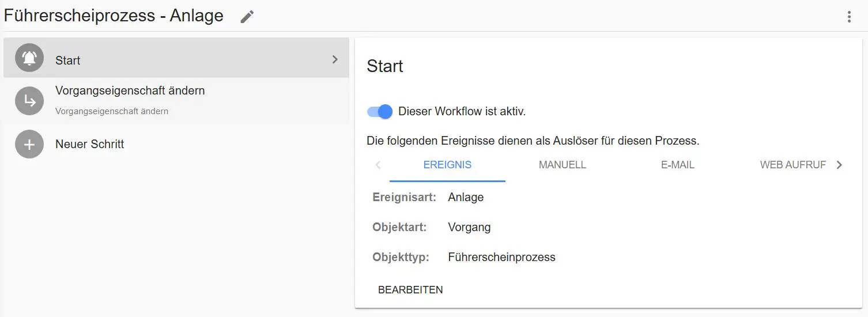This screenshot has height=317, width=868.
Task: Switch to the MANUELL tab
Action: click(562, 165)
